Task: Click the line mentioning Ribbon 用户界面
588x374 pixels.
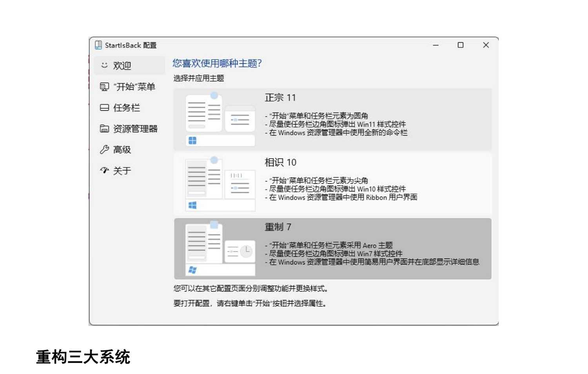Action: pos(341,197)
